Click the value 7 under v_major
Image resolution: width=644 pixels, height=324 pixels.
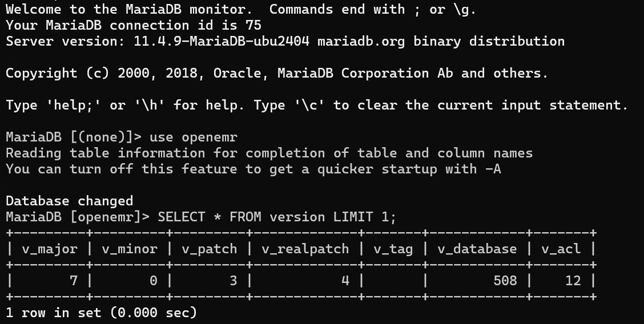(73, 281)
